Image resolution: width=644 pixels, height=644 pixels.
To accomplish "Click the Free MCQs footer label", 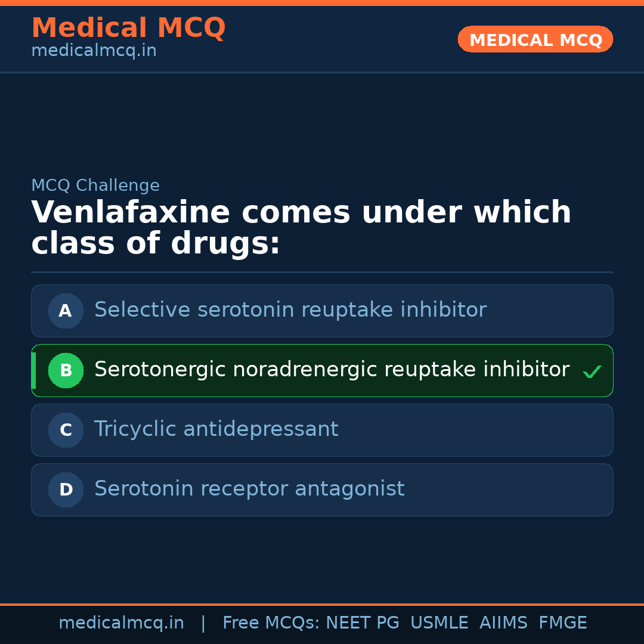I will pos(271,623).
